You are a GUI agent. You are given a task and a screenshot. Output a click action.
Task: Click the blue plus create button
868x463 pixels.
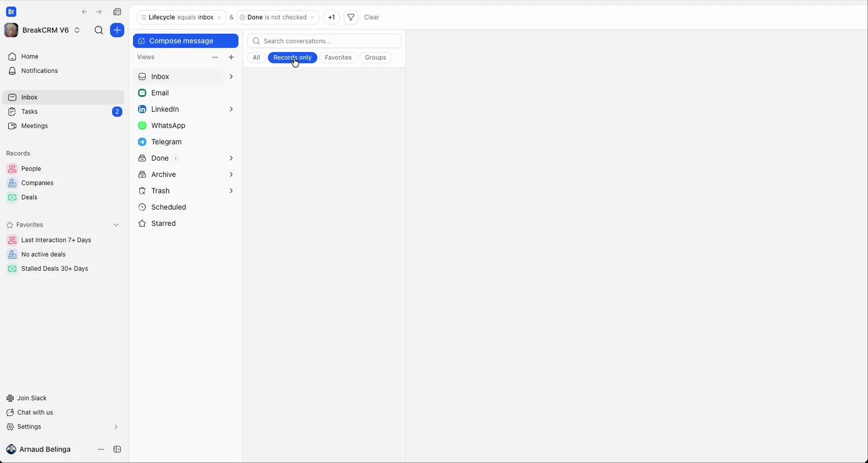click(117, 30)
